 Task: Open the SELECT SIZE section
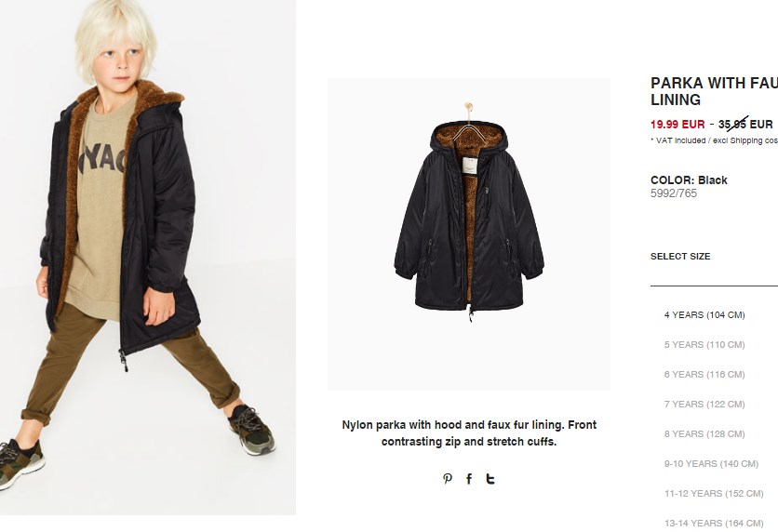[x=680, y=257]
